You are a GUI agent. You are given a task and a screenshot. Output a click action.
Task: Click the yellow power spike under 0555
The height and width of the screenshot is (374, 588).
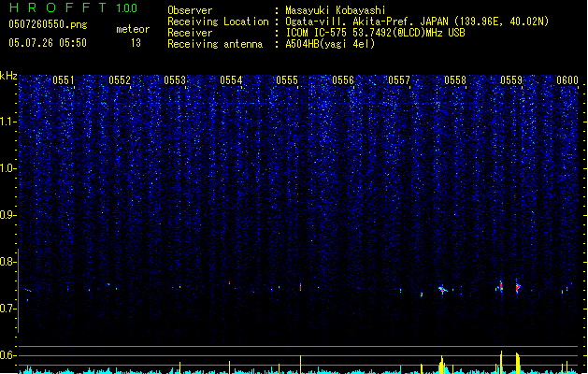(x=300, y=365)
